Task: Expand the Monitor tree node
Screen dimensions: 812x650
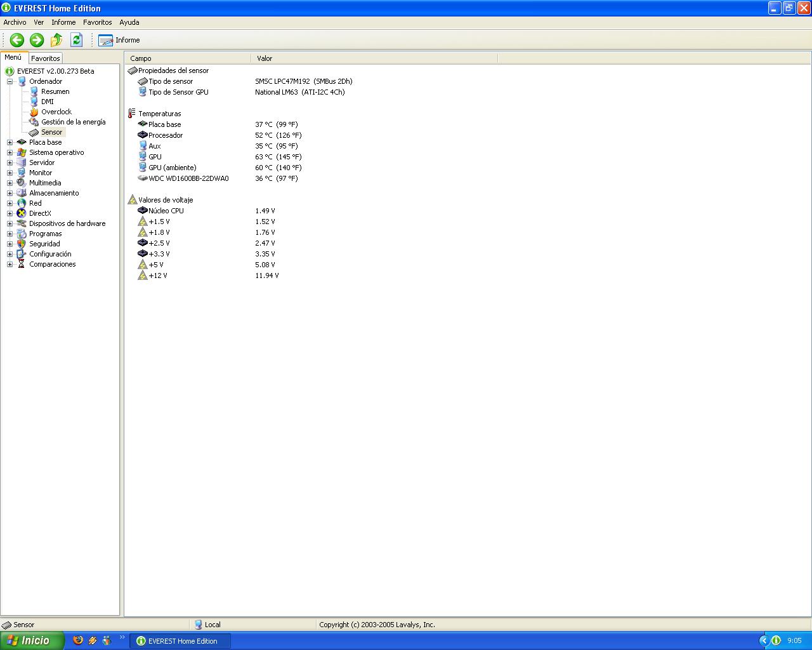Action: [x=10, y=173]
